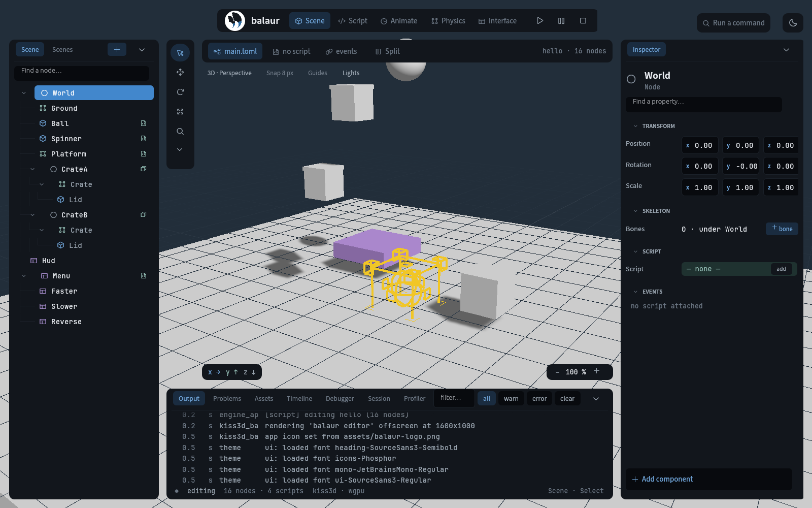Toggle Lights in viewport
Screen dimensions: 812x508
point(351,73)
